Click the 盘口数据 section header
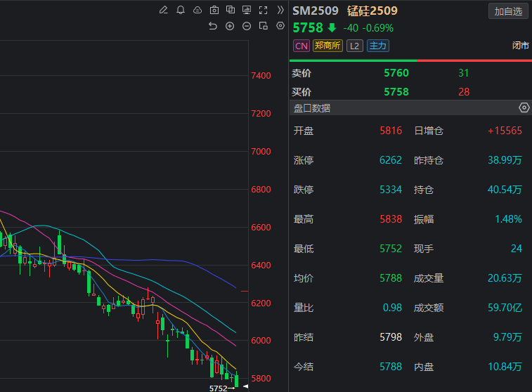The image size is (532, 392). (410, 107)
